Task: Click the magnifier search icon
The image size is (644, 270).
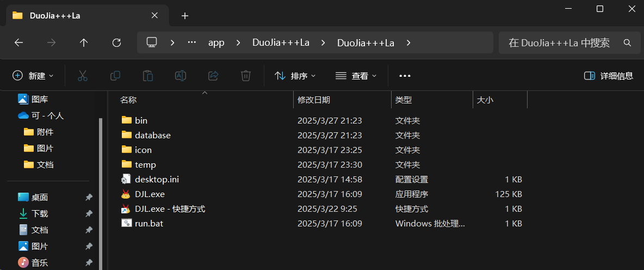Action: click(627, 43)
